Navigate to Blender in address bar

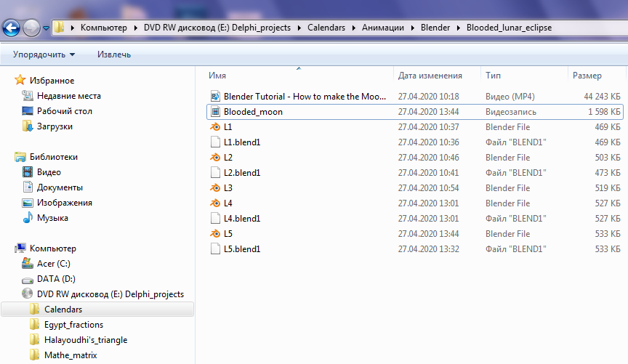click(x=435, y=28)
